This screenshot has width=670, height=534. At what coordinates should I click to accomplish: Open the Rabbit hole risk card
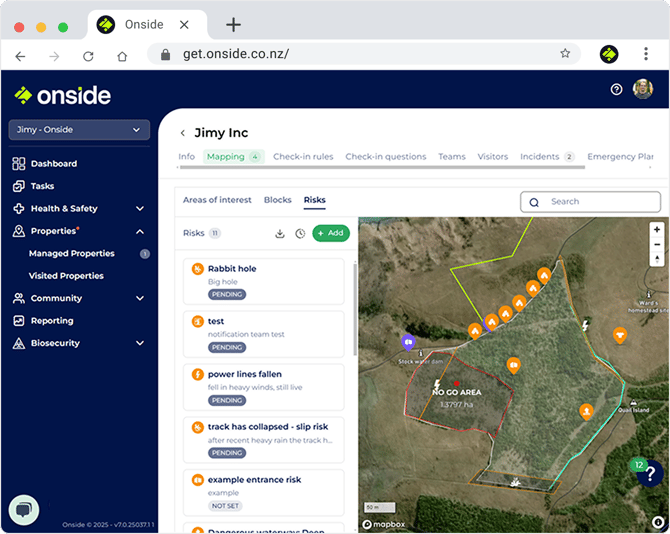(264, 282)
